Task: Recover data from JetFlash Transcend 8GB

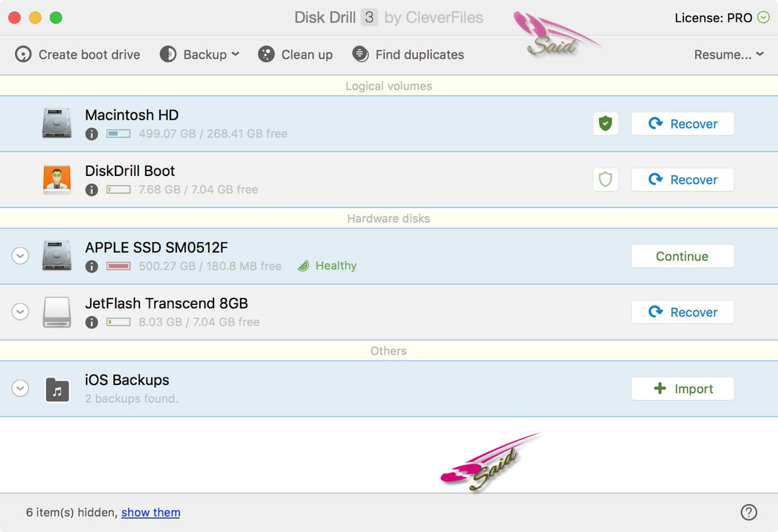Action: (x=682, y=312)
